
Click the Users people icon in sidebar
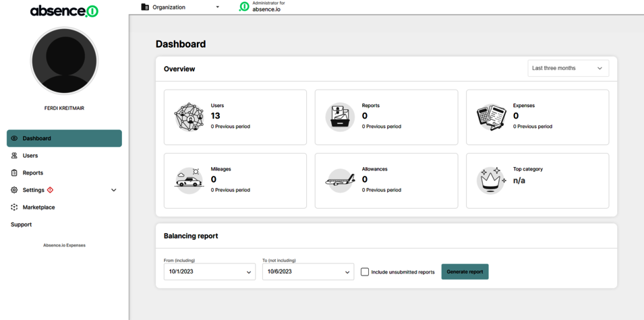[x=14, y=156]
